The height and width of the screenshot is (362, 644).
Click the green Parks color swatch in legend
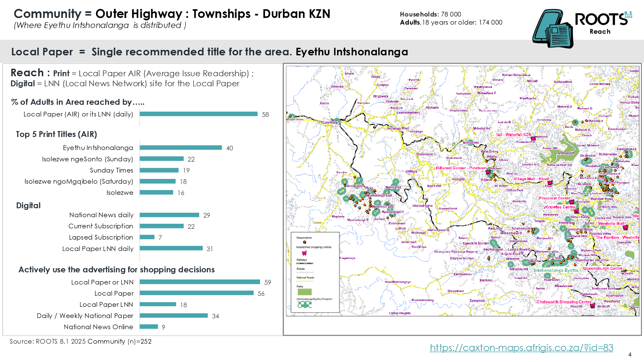click(x=305, y=292)
